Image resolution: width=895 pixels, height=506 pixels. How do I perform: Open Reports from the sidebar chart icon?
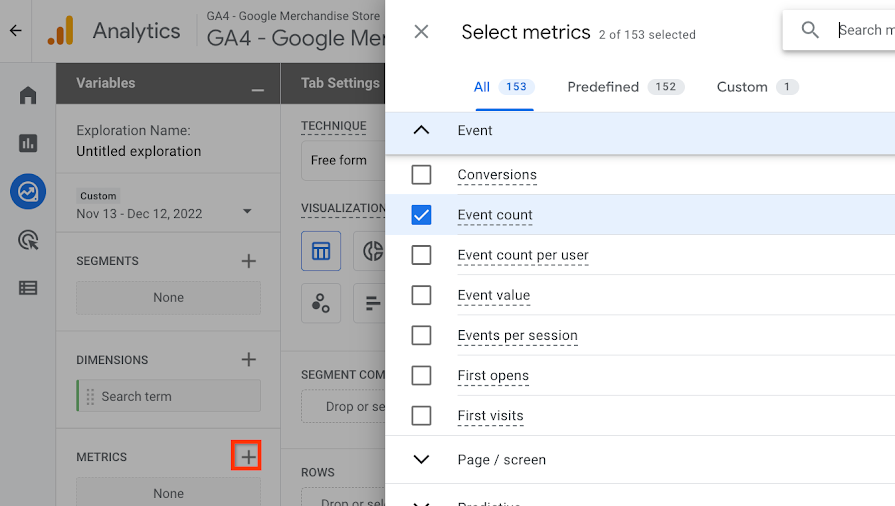28,143
